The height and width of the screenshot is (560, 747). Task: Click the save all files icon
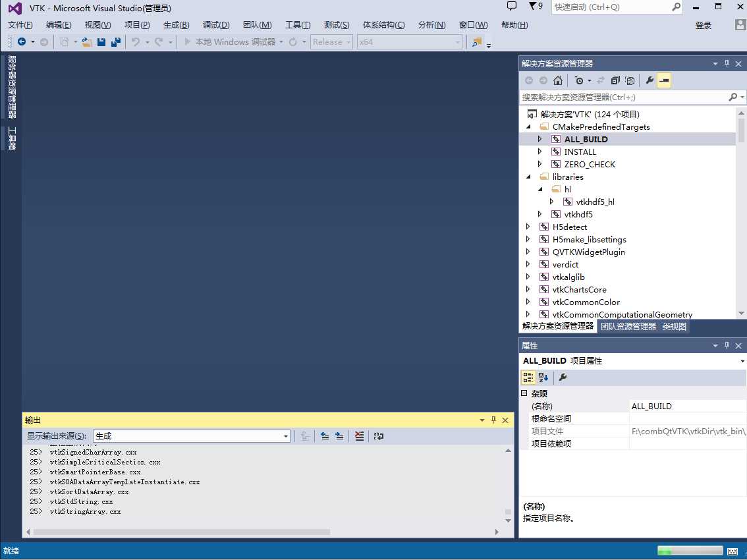(x=116, y=42)
